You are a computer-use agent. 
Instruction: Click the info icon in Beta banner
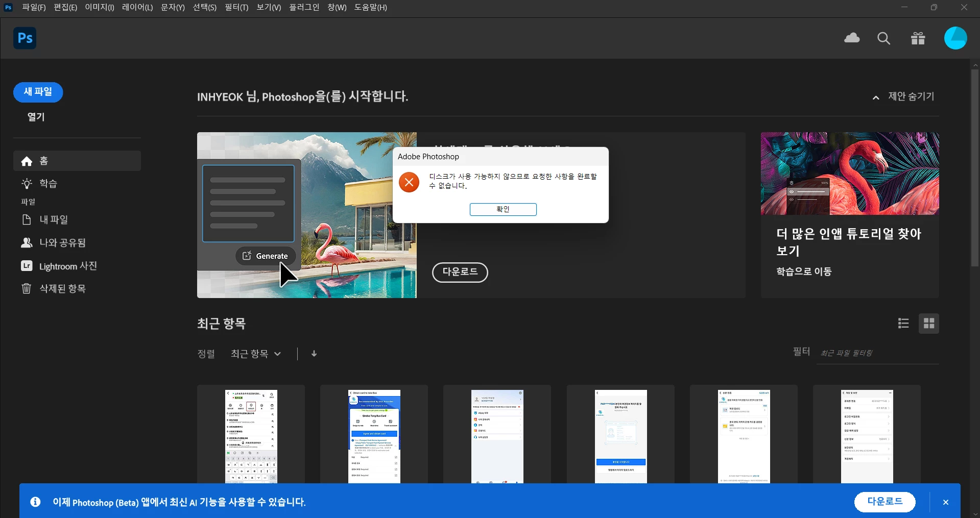point(35,502)
